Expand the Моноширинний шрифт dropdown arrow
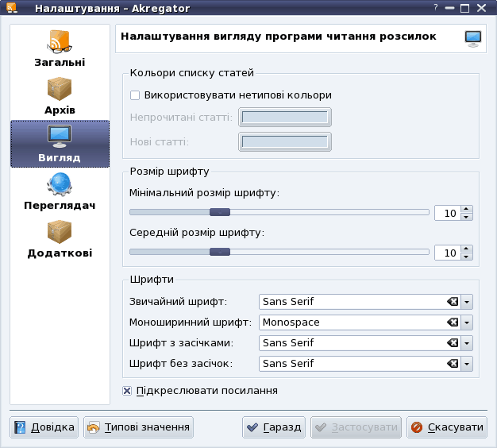497x448 pixels. [467, 322]
